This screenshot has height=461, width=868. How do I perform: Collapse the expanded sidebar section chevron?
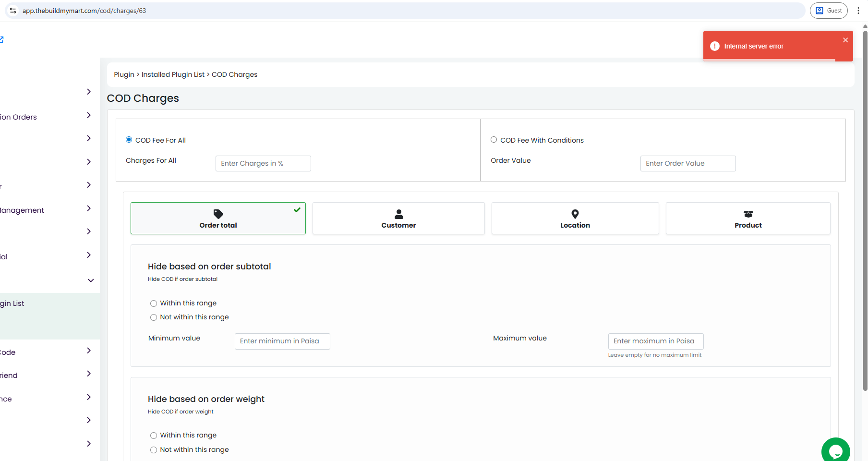[91, 280]
